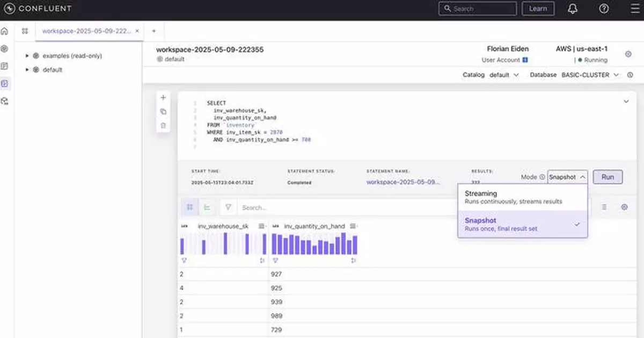Click the Run button
Screen dimensions: 644x338
click(607, 177)
